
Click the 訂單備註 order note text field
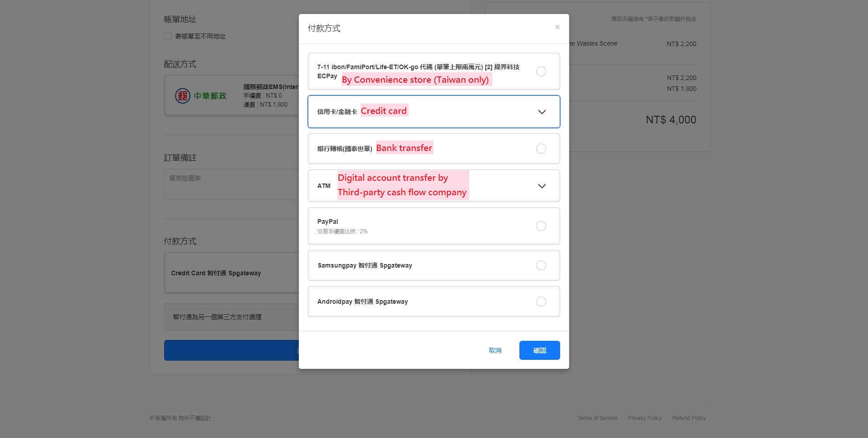(x=231, y=184)
